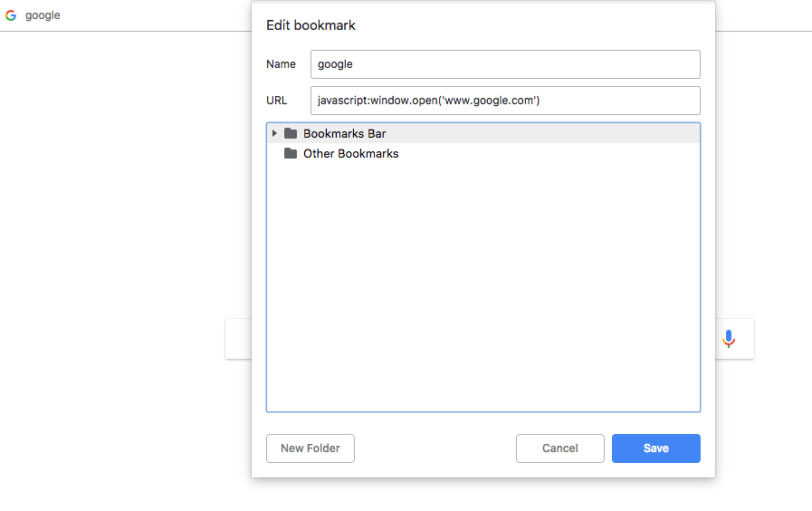Create a folder with the New Folder button
812x511 pixels.
point(310,448)
